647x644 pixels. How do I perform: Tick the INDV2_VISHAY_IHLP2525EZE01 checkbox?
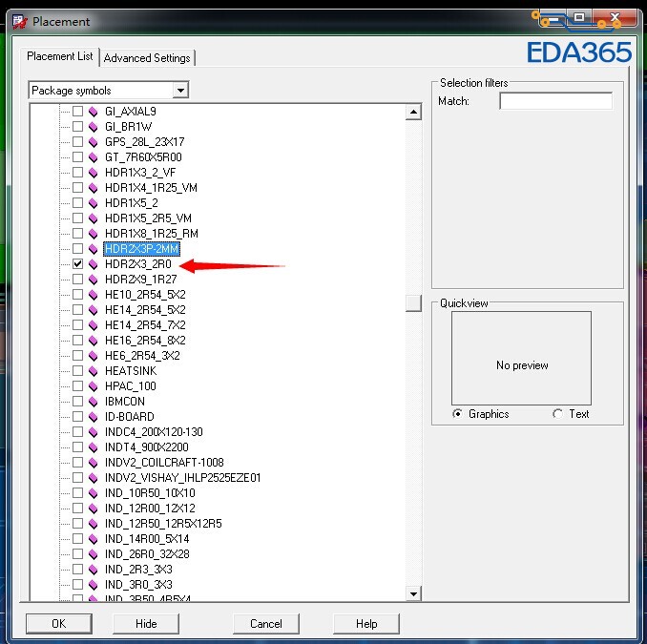77,478
